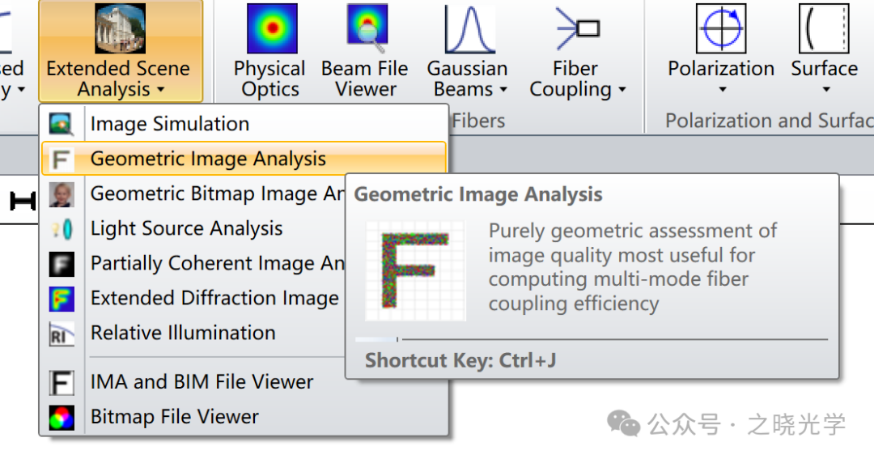Click the Relative Illumination RI icon
Viewport: 874px width, 459px height.
pos(62,334)
